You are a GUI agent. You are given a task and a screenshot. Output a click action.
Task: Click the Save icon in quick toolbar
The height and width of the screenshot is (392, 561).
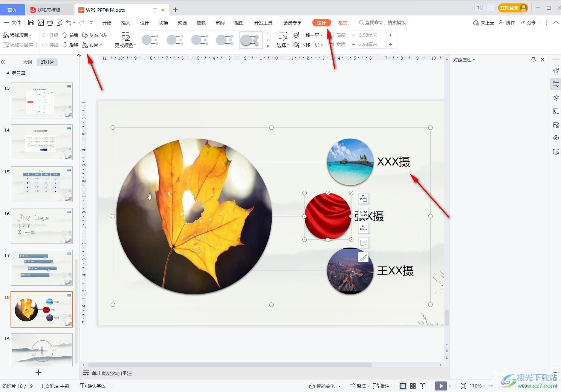[x=31, y=23]
